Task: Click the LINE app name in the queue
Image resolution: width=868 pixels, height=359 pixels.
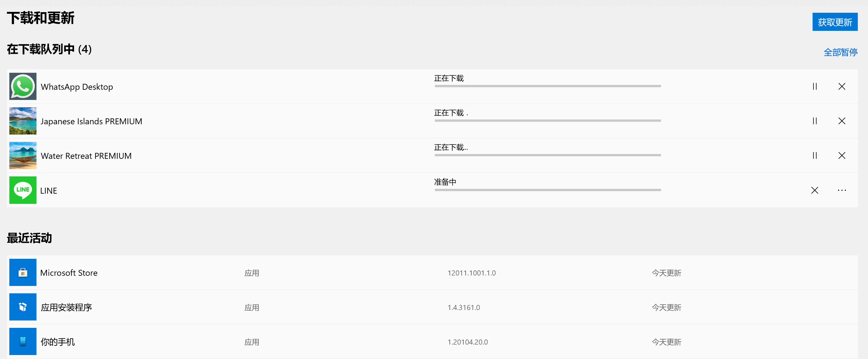Action: click(49, 191)
